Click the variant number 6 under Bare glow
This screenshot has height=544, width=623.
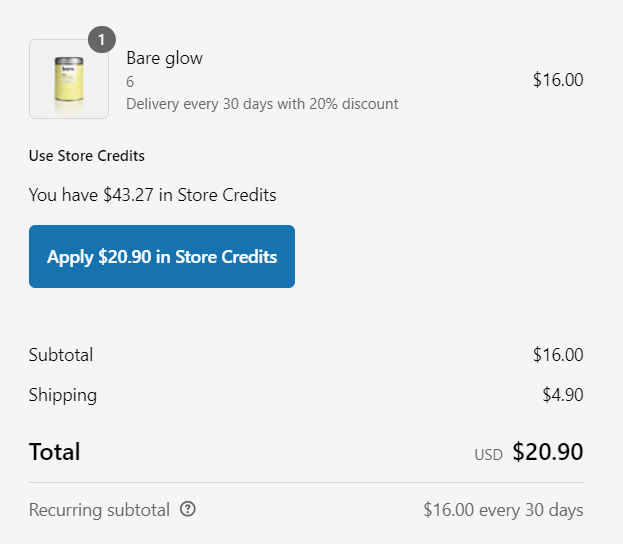click(x=130, y=82)
